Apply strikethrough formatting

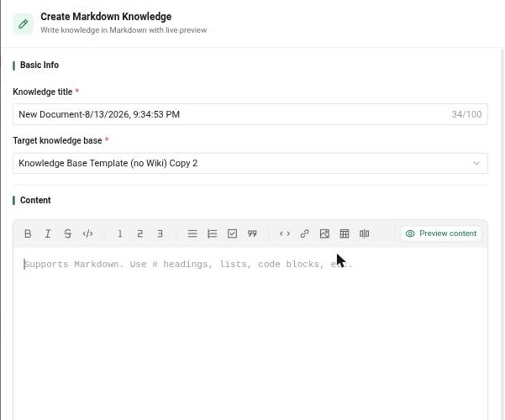click(67, 234)
